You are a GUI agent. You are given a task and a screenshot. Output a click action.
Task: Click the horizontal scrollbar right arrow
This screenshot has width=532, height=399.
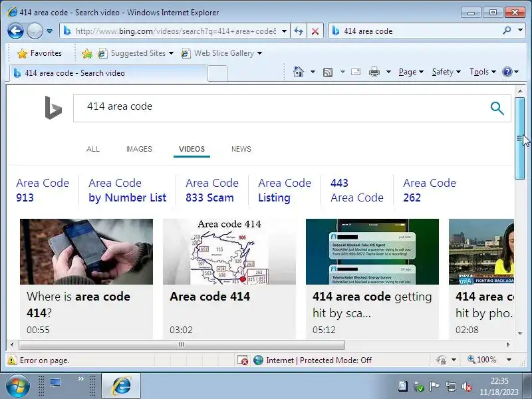(x=508, y=344)
